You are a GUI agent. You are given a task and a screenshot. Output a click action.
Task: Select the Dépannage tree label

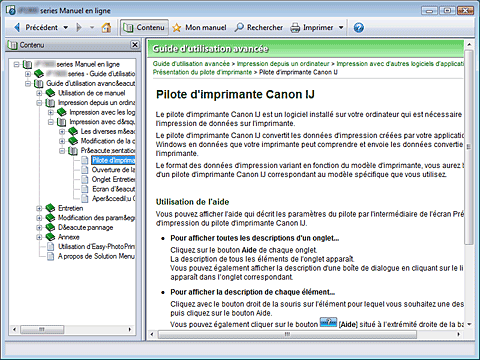point(86,228)
